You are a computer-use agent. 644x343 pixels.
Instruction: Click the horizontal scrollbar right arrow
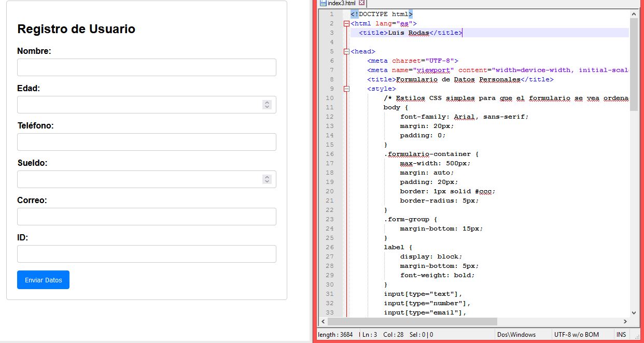pyautogui.click(x=625, y=322)
